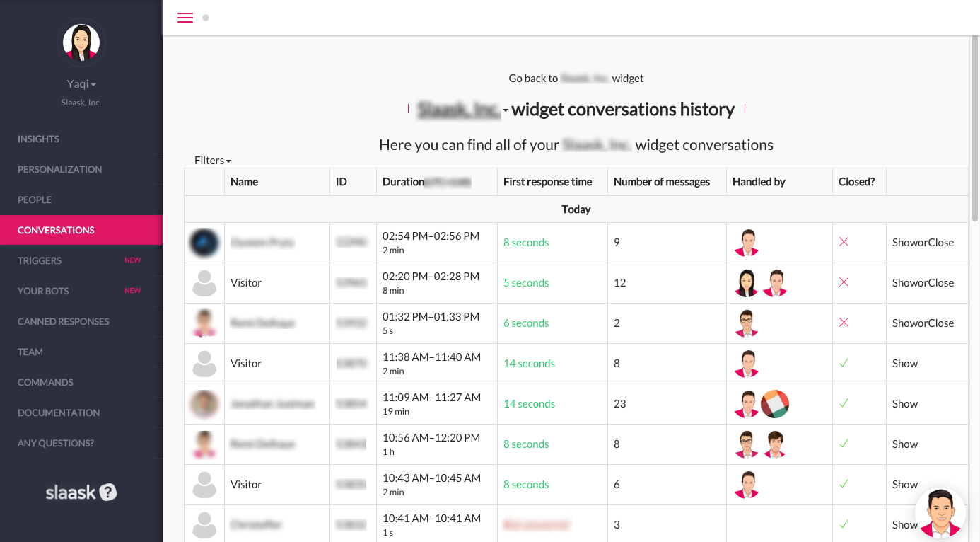Click green check in 11:09 AM row

[844, 403]
